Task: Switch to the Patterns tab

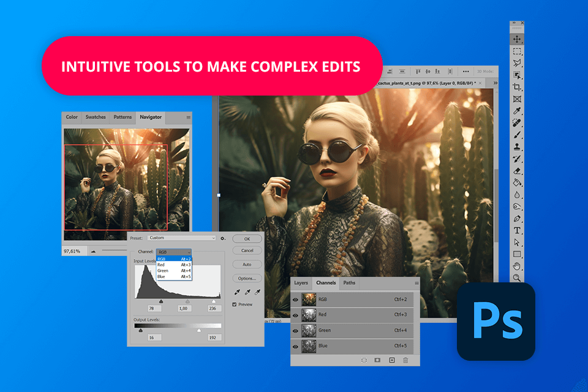Action: tap(123, 117)
